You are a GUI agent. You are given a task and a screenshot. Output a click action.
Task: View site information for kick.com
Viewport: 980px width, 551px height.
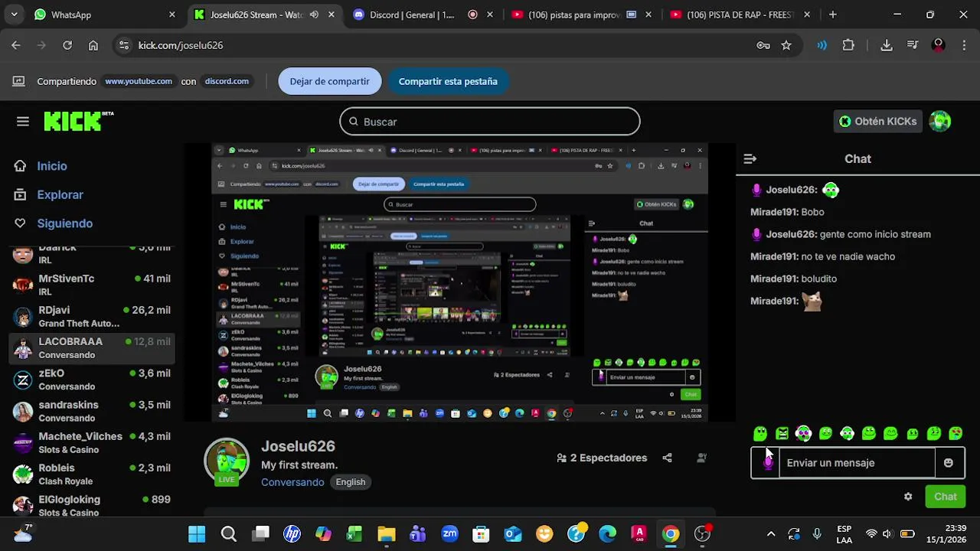pyautogui.click(x=124, y=45)
